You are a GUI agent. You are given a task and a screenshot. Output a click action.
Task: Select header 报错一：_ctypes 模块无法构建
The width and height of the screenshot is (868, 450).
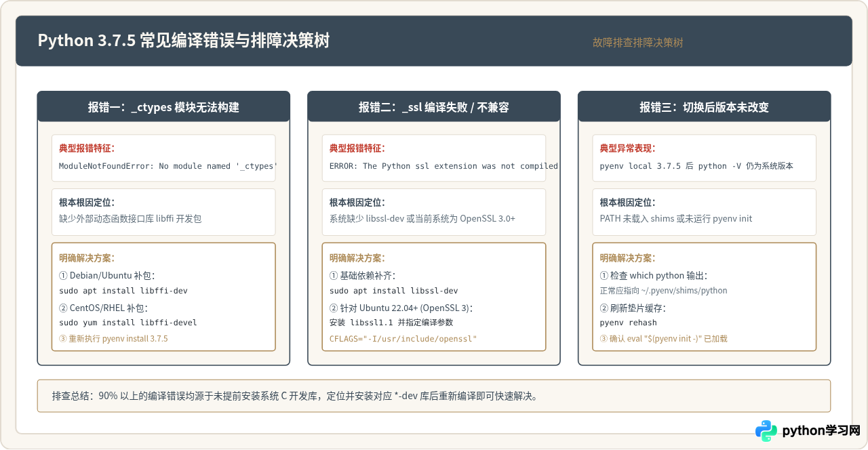pyautogui.click(x=163, y=107)
